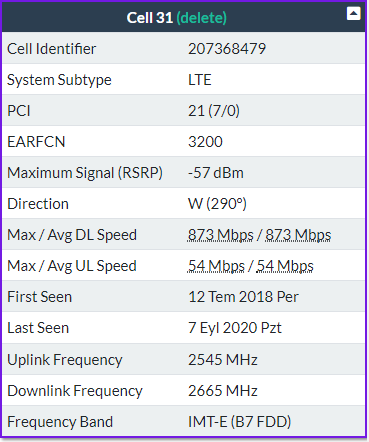
Task: Collapse the Cell 31 panel arrow
Action: (353, 14)
